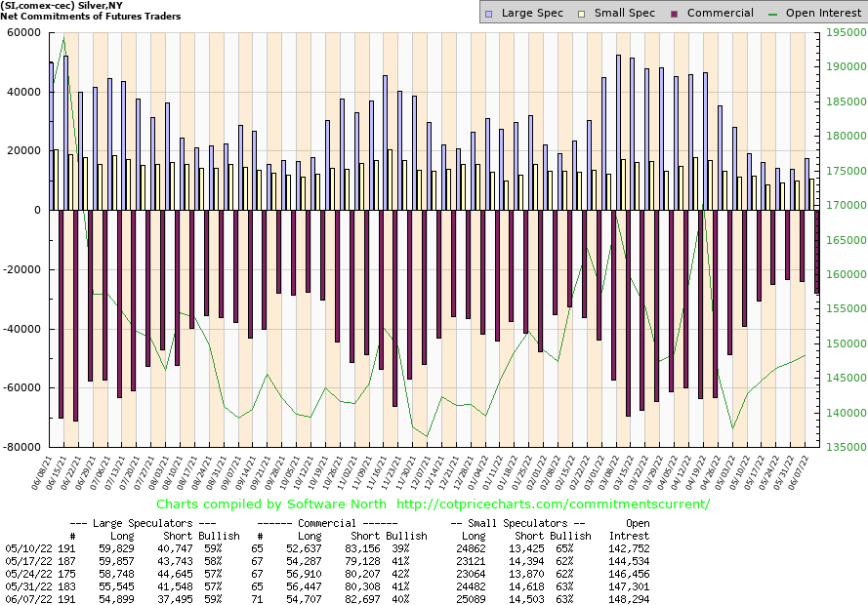Click the 60000 label on left axis
The image size is (868, 605).
click(x=22, y=33)
